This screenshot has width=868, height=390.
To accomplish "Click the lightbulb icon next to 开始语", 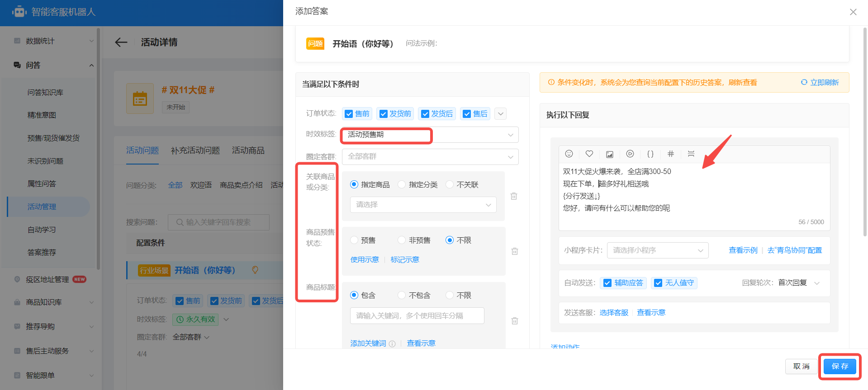I will point(255,270).
